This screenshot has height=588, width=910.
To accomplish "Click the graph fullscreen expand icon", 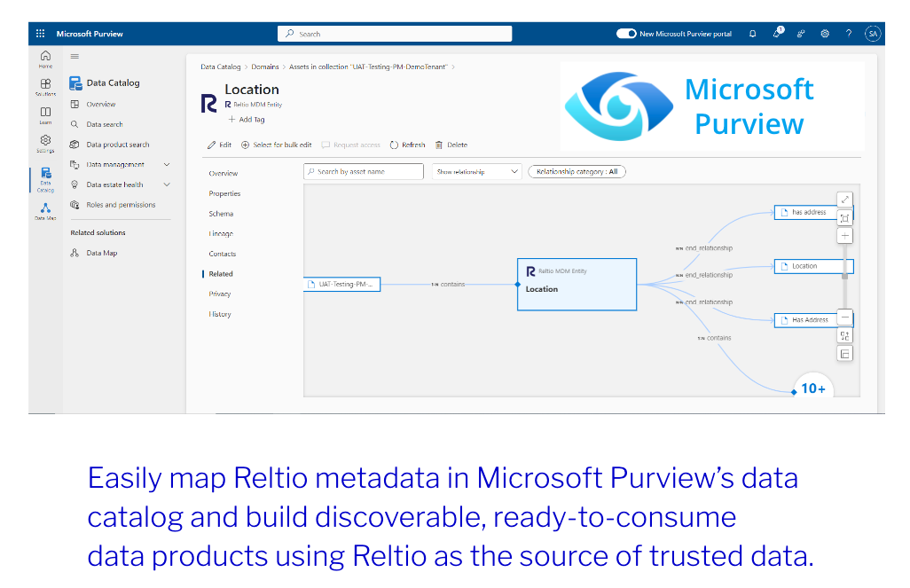I will [x=845, y=200].
